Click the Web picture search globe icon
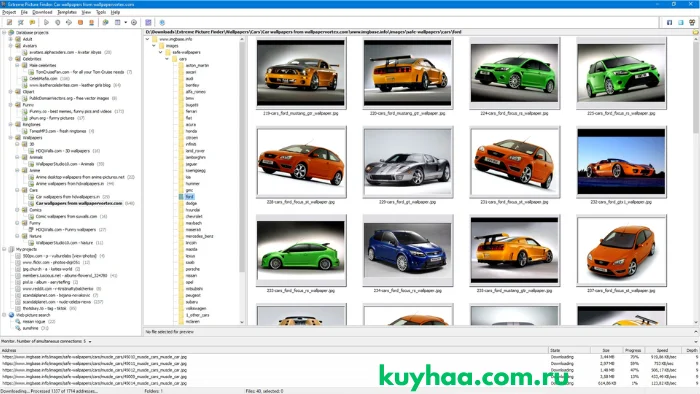The height and width of the screenshot is (394, 700). [x=11, y=315]
